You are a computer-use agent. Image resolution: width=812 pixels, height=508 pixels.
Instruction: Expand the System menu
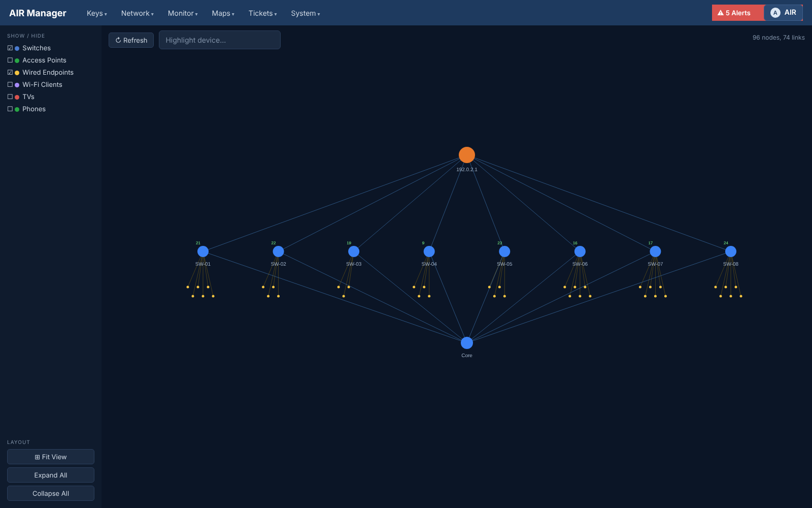(305, 13)
